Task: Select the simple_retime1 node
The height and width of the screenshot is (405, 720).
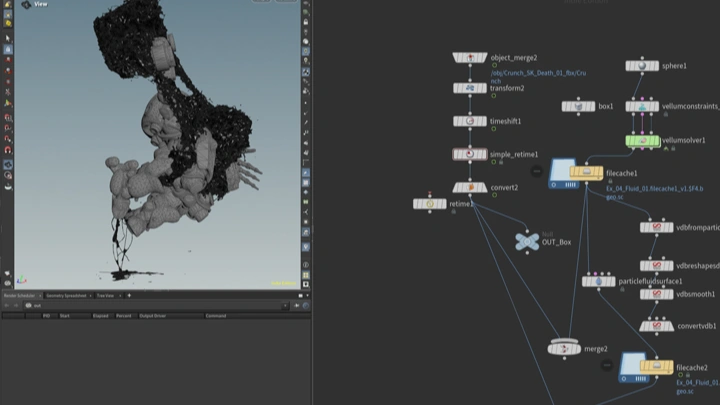Action: point(470,154)
